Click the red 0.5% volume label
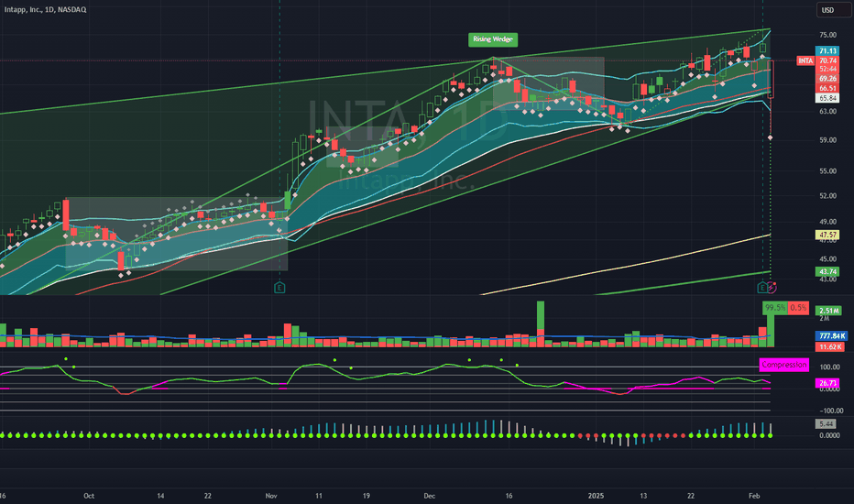The image size is (854, 504). click(798, 307)
